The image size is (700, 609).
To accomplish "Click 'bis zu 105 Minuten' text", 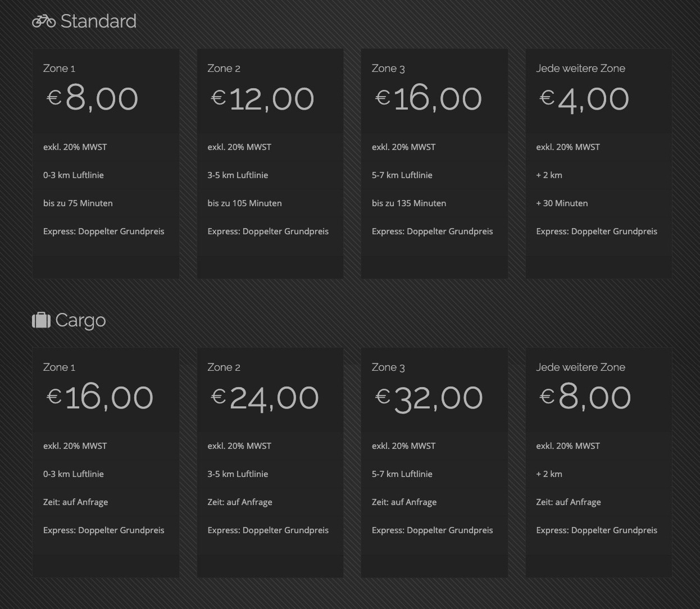I will (x=244, y=203).
